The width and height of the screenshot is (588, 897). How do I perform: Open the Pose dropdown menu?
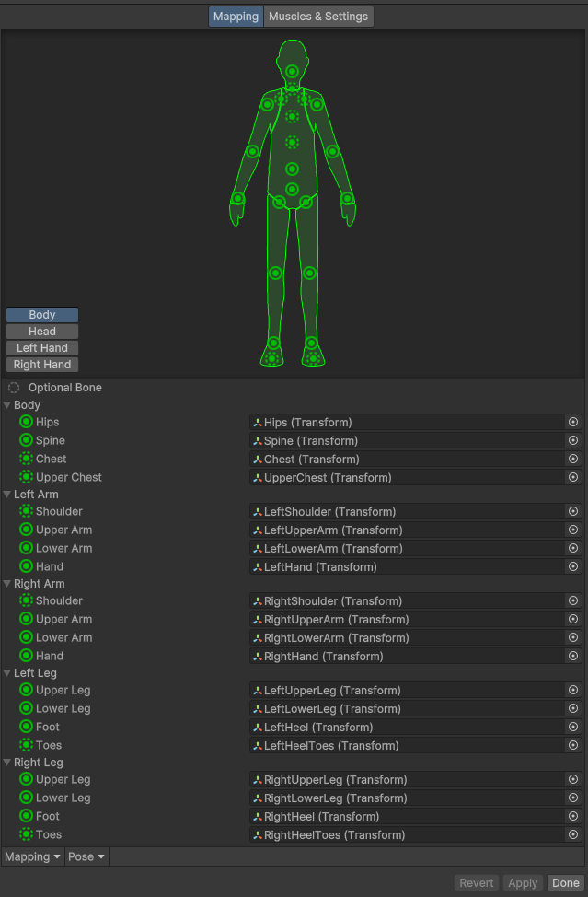pos(86,856)
